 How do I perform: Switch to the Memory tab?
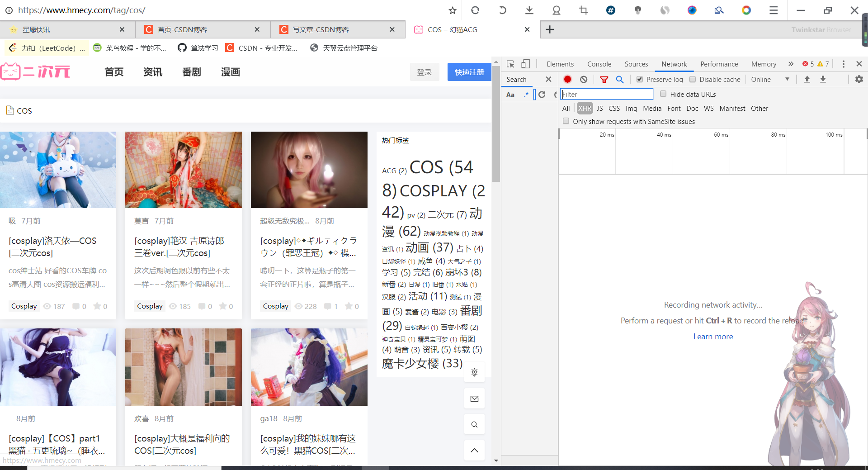(x=764, y=64)
